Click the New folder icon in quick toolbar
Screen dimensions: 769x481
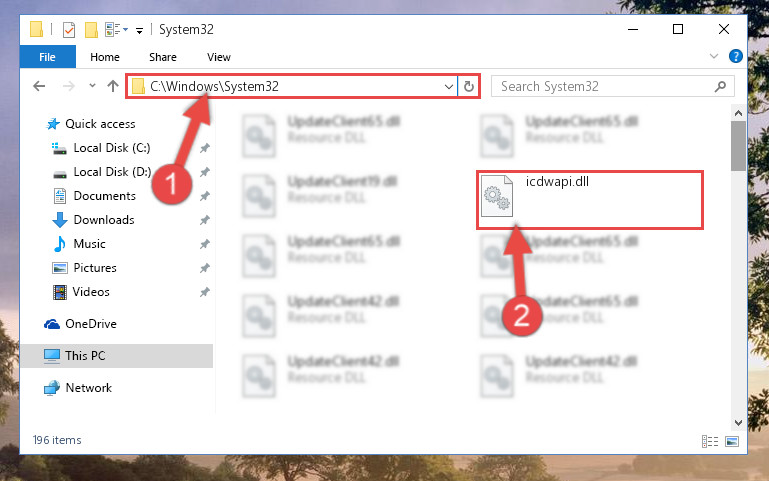click(91, 30)
